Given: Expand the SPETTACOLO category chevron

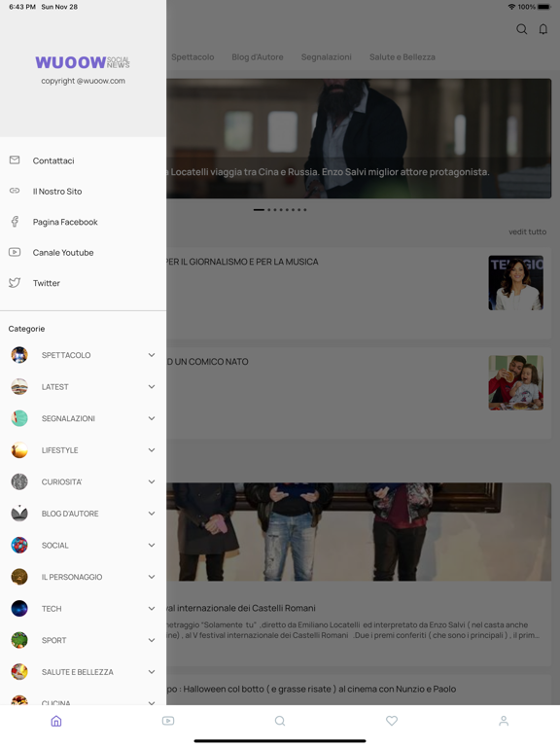Looking at the screenshot, I should [x=152, y=355].
